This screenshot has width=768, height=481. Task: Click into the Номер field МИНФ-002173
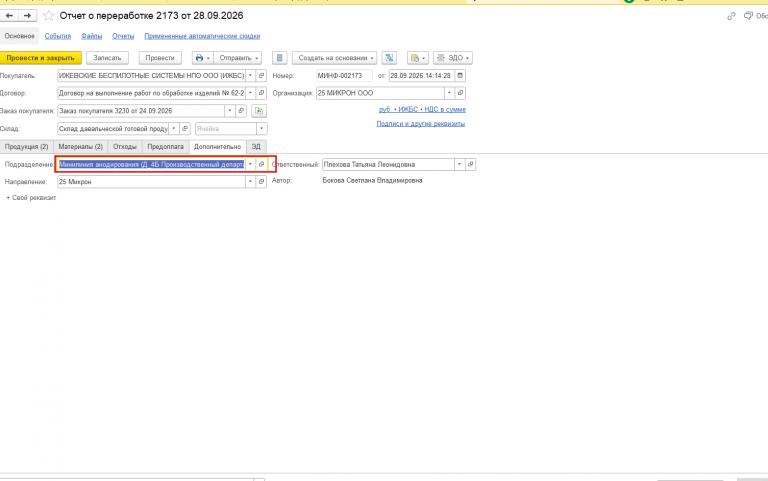click(344, 76)
